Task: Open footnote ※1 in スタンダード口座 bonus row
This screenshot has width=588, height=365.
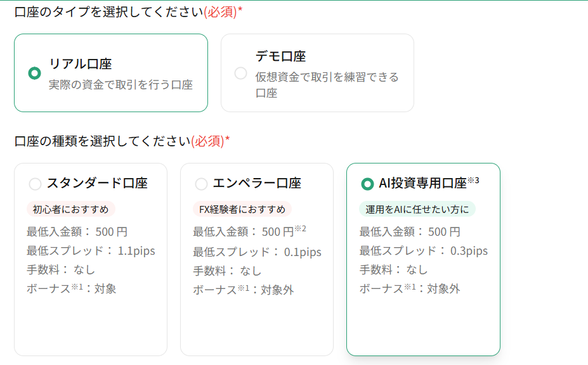Action: tap(77, 286)
